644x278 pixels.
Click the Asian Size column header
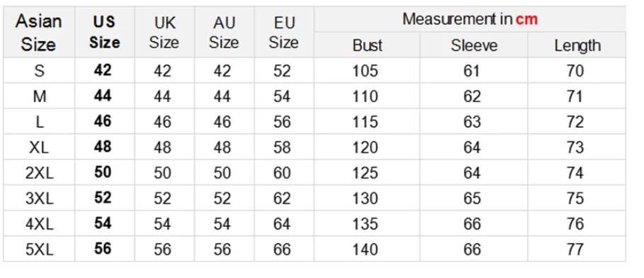tap(39, 32)
